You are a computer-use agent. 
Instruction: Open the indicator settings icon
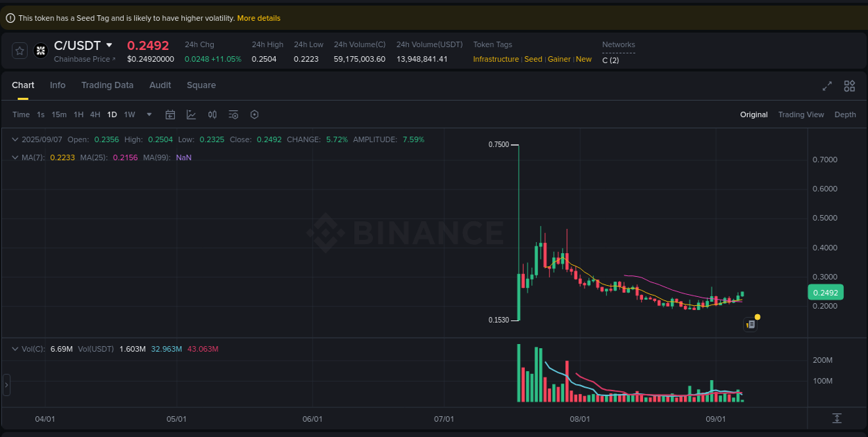pos(233,114)
